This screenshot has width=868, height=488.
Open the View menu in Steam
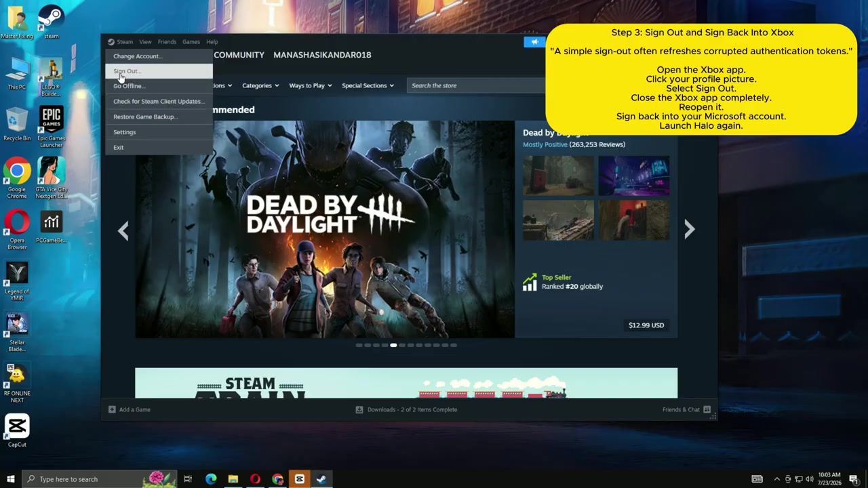[145, 42]
